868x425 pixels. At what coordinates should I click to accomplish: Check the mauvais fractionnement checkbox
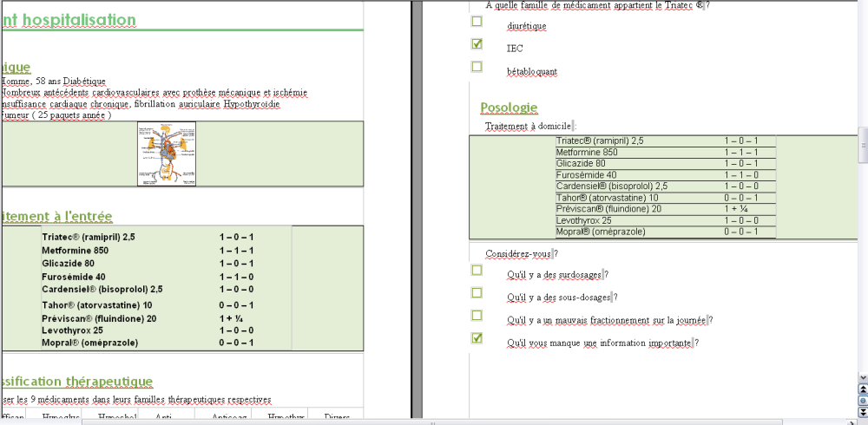pyautogui.click(x=477, y=316)
